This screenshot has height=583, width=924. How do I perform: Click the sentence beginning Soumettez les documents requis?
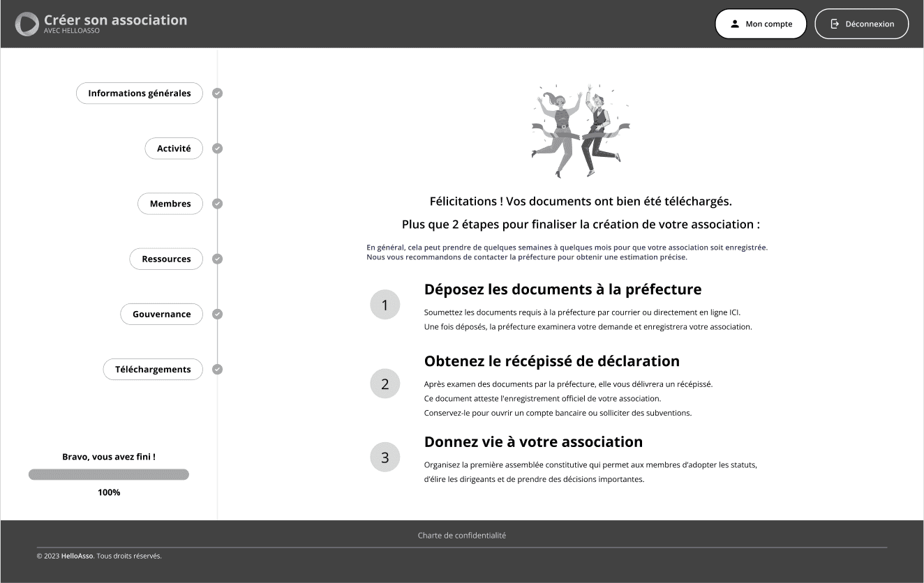tap(582, 312)
